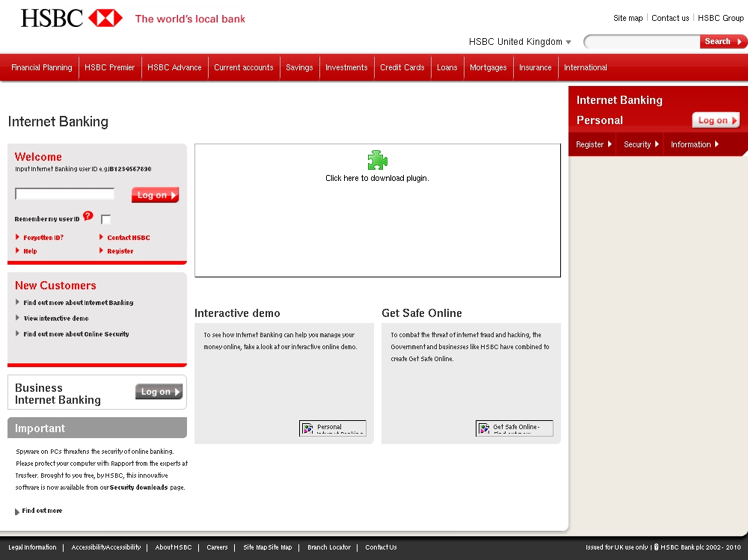This screenshot has width=748, height=560.
Task: Click Log on in the Welcome panel
Action: [155, 194]
